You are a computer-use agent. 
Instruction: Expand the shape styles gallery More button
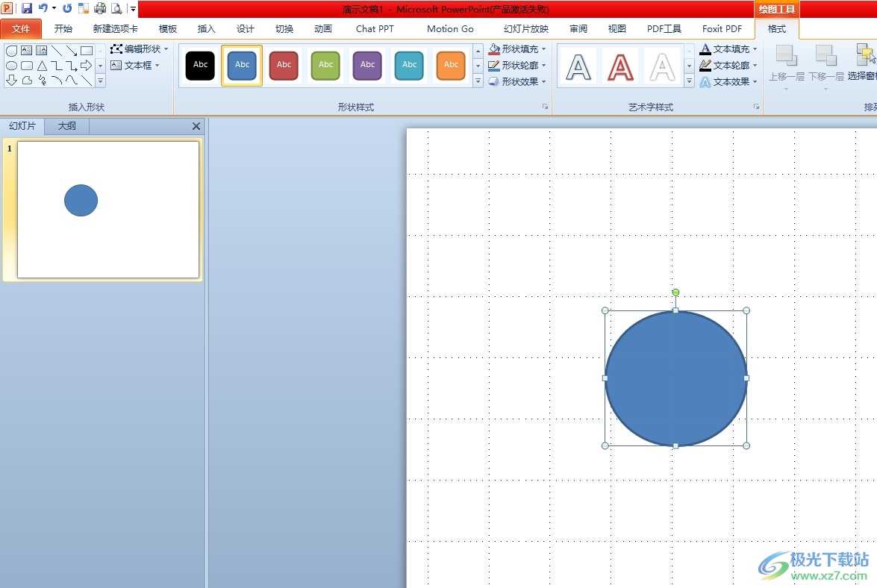point(478,81)
